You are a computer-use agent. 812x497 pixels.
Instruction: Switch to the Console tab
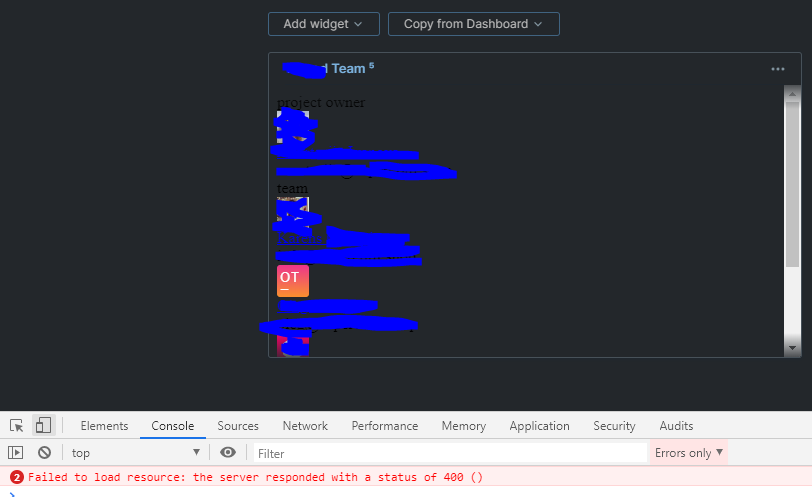(172, 426)
